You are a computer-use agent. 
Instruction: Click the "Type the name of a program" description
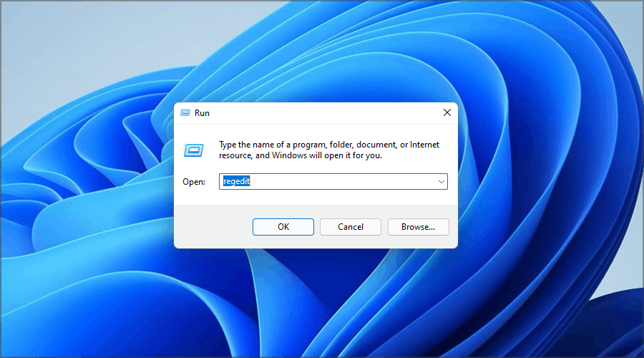(329, 150)
